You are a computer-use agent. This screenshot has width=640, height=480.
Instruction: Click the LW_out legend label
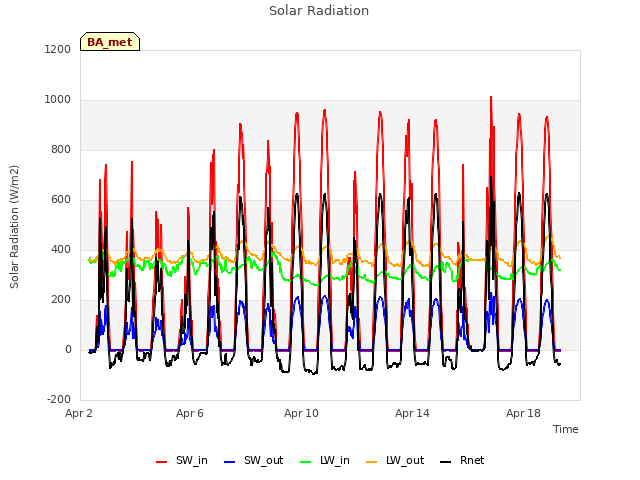(405, 461)
